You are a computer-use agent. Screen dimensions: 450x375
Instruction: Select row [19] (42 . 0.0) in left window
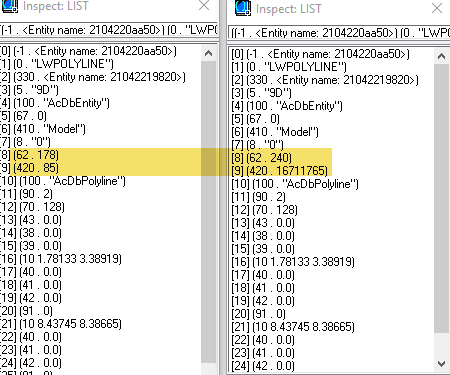(x=31, y=298)
